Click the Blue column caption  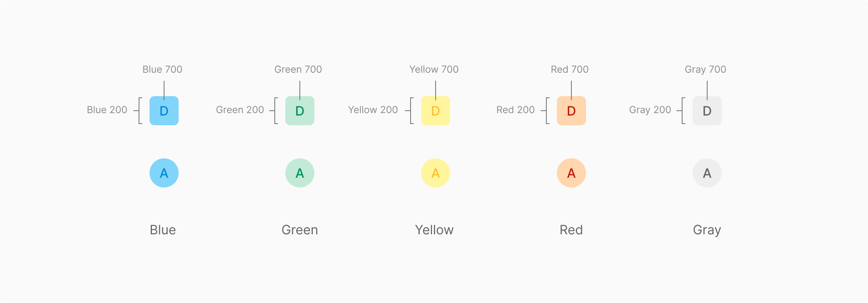(x=163, y=230)
